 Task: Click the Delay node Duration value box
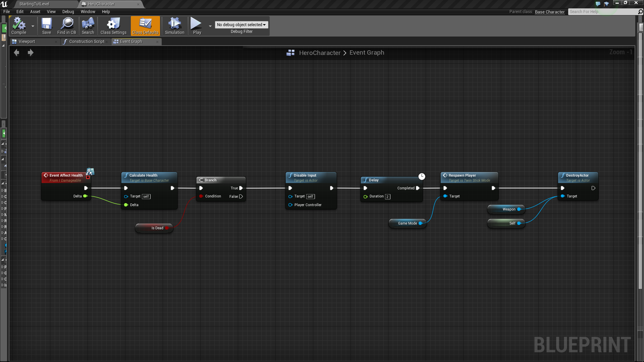click(x=387, y=197)
